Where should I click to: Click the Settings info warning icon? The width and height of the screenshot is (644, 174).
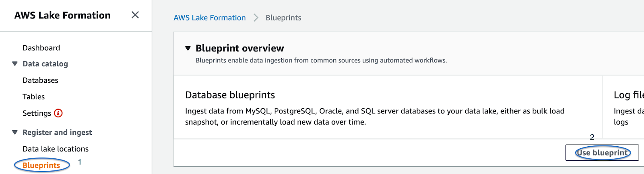click(58, 113)
